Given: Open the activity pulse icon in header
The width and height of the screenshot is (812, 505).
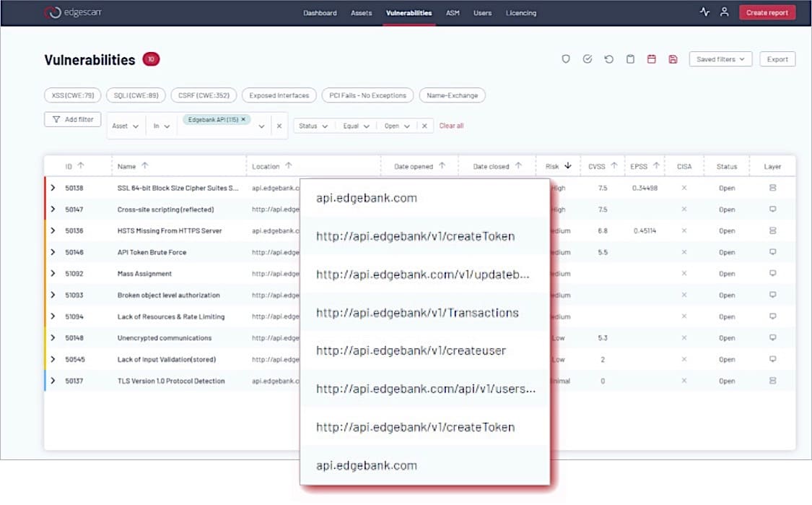Looking at the screenshot, I should (x=704, y=12).
